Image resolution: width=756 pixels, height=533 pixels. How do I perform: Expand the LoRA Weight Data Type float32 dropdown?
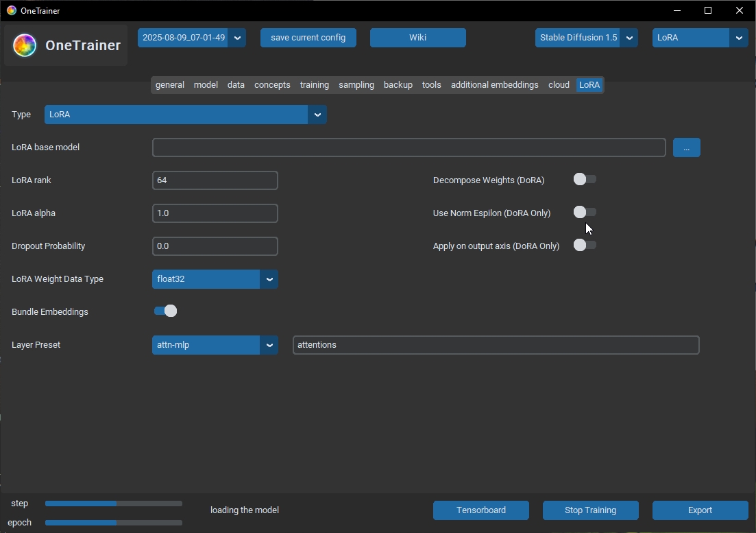[215, 279]
